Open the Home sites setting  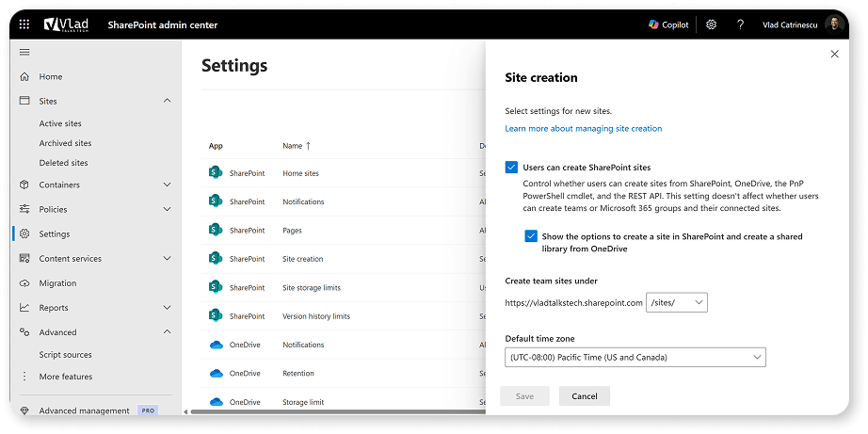(300, 172)
